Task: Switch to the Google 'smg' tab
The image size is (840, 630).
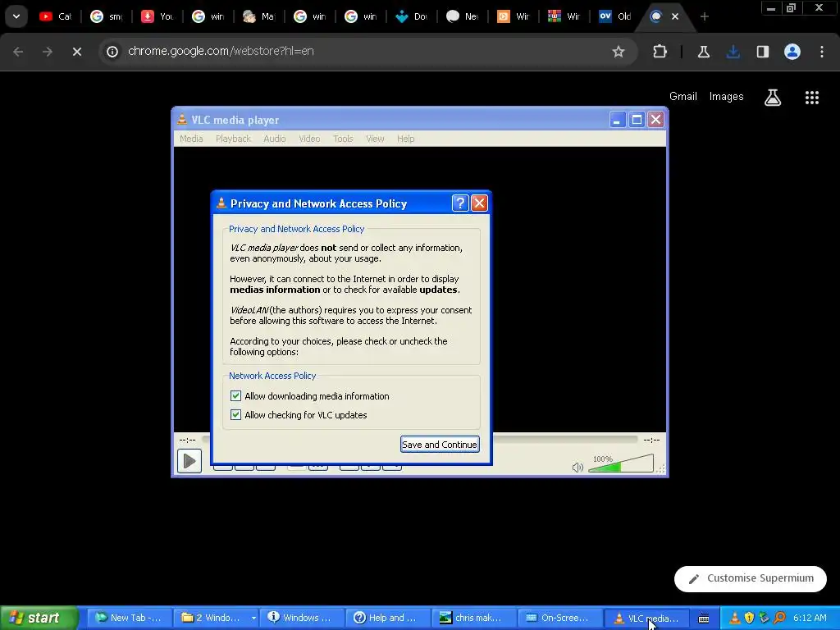Action: coord(106,16)
